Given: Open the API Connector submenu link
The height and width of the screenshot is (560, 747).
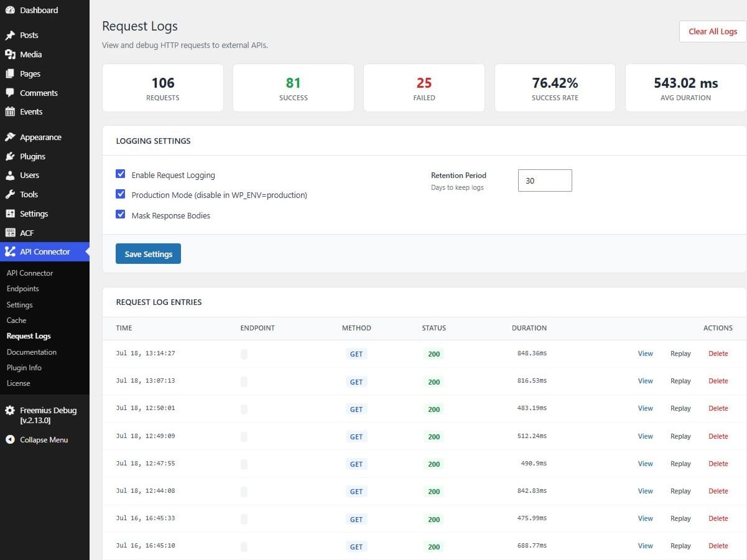Looking at the screenshot, I should pos(30,273).
